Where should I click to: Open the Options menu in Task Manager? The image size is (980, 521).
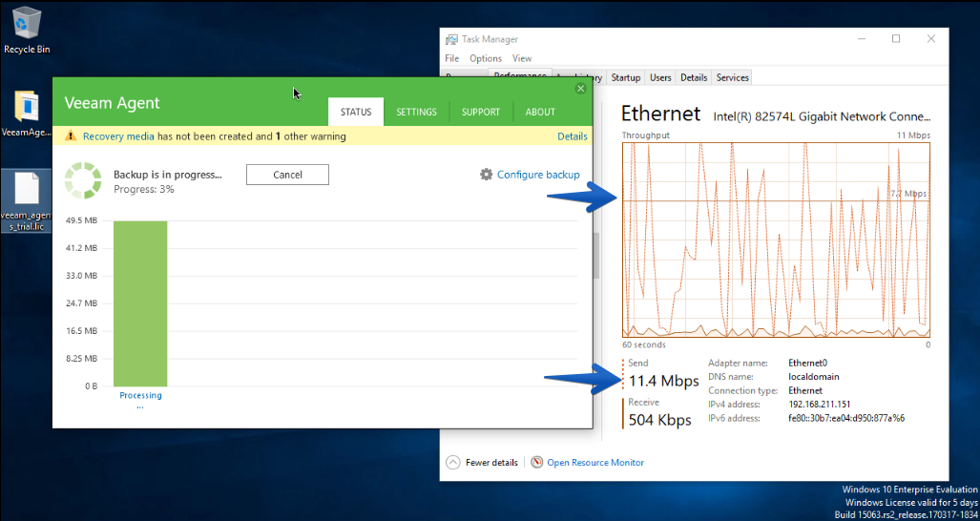486,58
